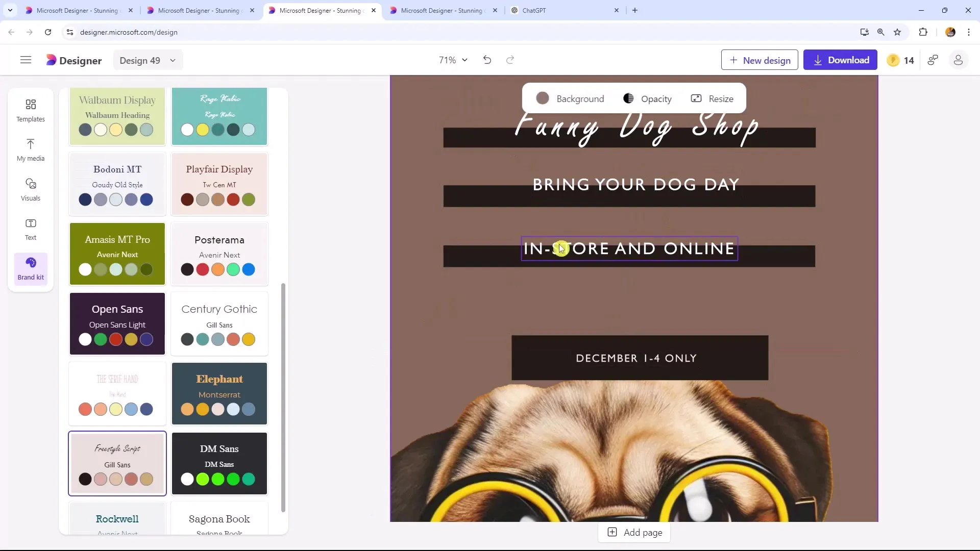Select yellow color swatch in Elephant theme
Screen dimensions: 980x551
click(x=203, y=410)
